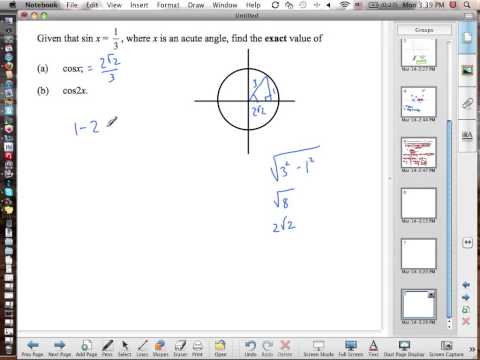Open the Window menu

[225, 5]
